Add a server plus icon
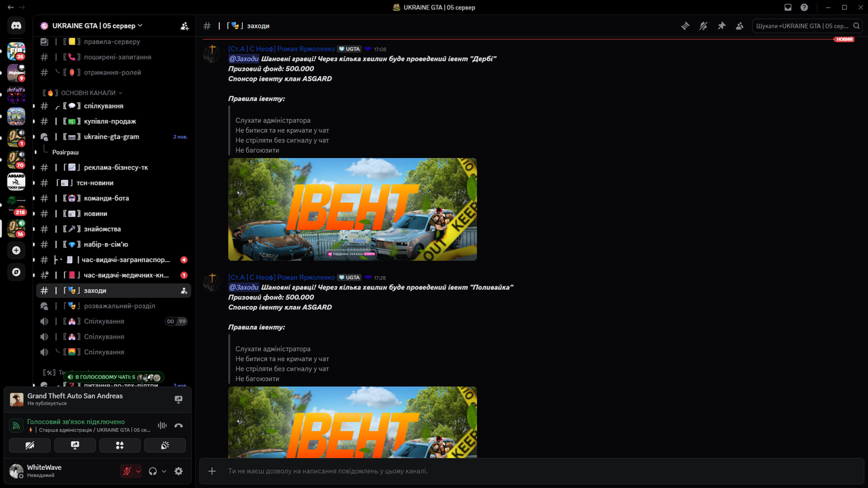The width and height of the screenshot is (868, 488). (x=16, y=250)
